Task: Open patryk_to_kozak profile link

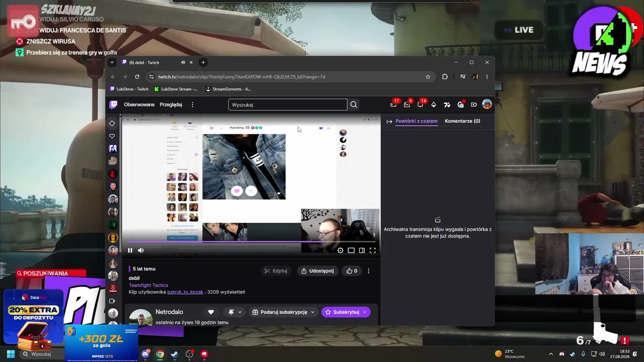Action: pyautogui.click(x=185, y=292)
